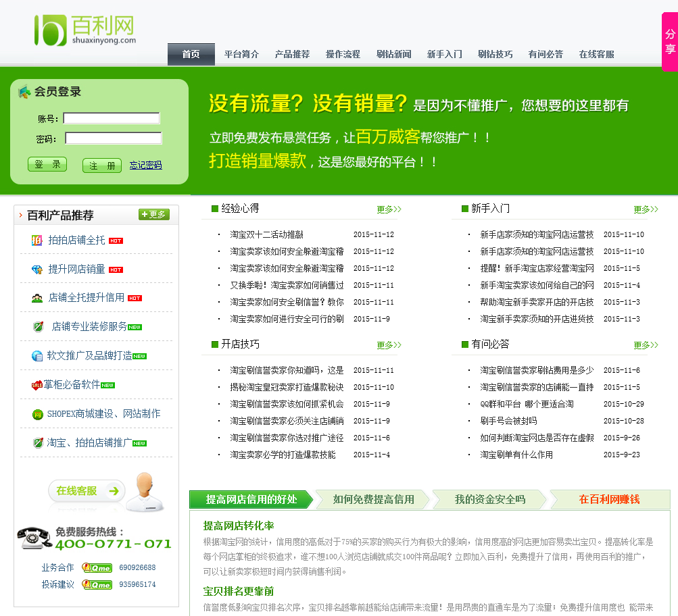Click the 在线客服 arrow button

point(87,491)
